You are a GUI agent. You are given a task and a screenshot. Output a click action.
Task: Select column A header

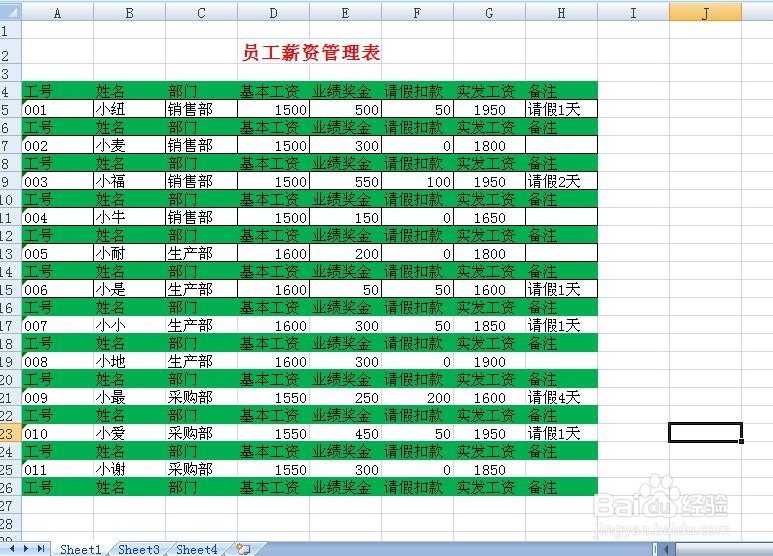[x=58, y=13]
